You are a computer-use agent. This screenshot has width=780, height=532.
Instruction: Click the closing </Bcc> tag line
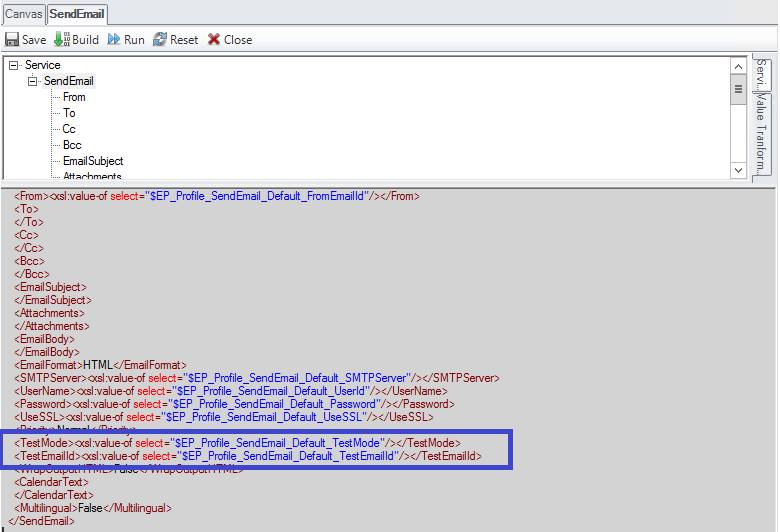click(x=32, y=274)
